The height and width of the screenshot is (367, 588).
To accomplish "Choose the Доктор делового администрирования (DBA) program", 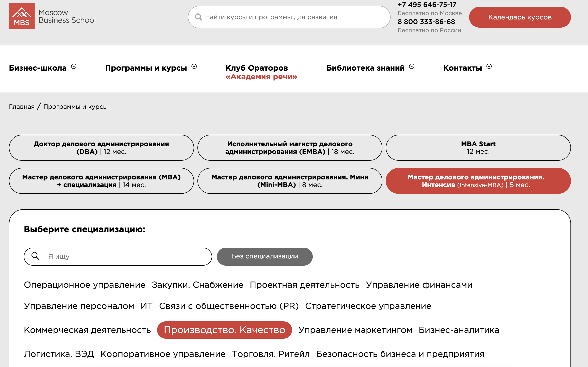I will 101,147.
